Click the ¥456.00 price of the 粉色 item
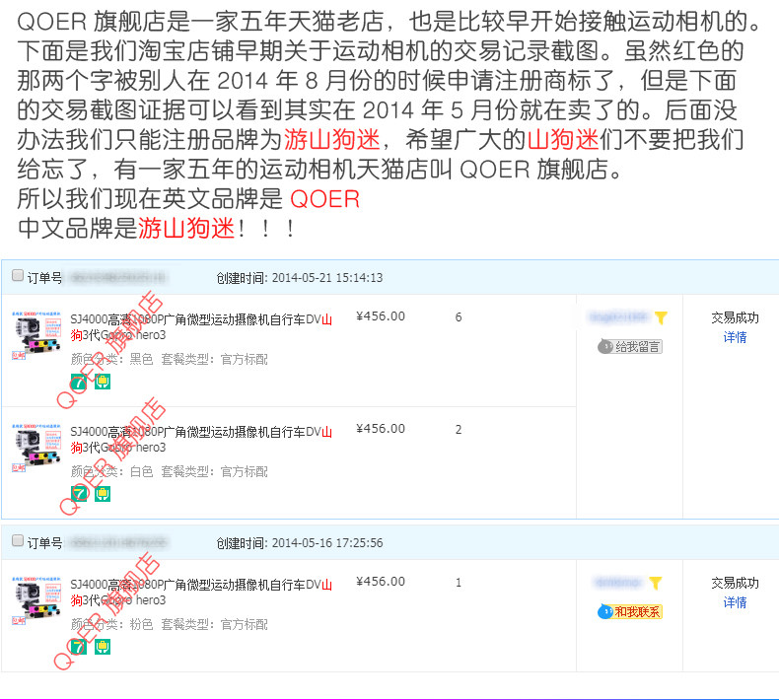Screen dimensions: 779x700 pyautogui.click(x=381, y=582)
